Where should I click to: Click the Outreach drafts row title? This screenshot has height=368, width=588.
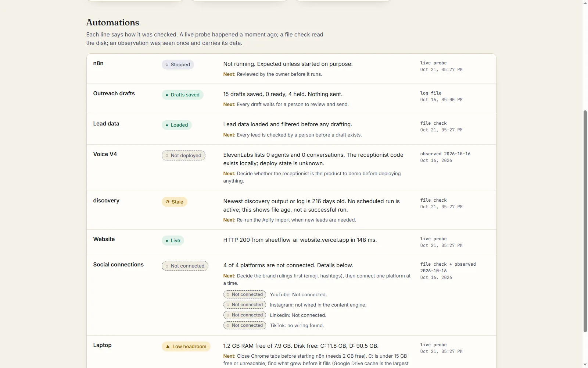point(114,93)
